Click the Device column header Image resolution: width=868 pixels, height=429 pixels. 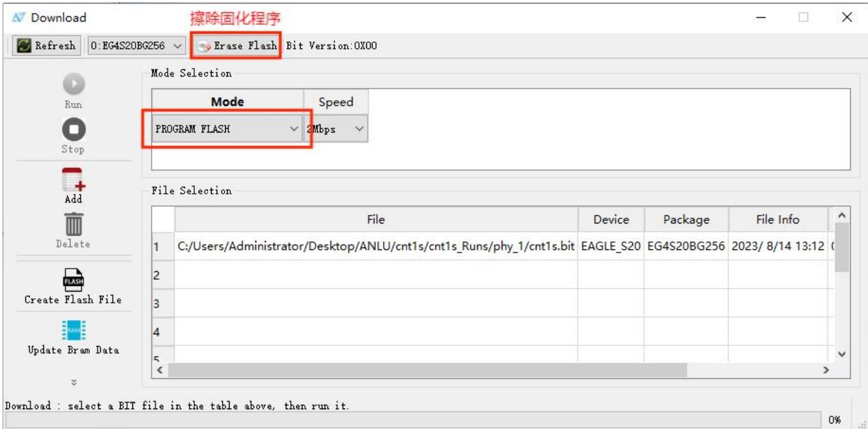pyautogui.click(x=611, y=220)
